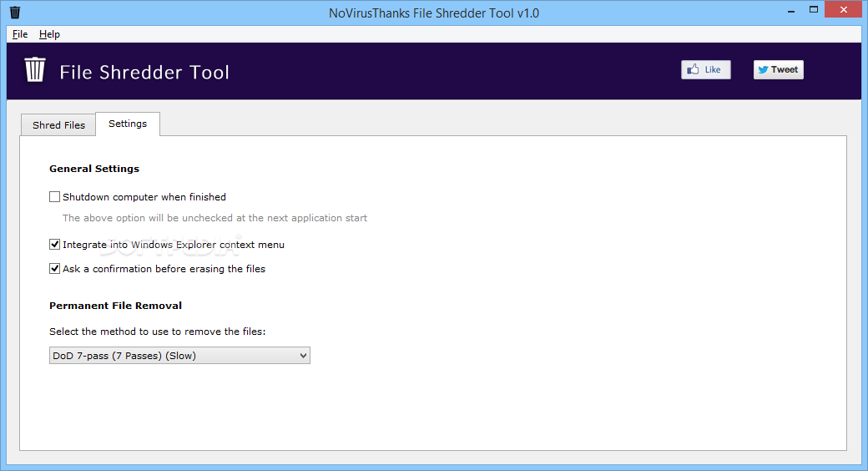Click the 'General Settings' heading

click(94, 169)
